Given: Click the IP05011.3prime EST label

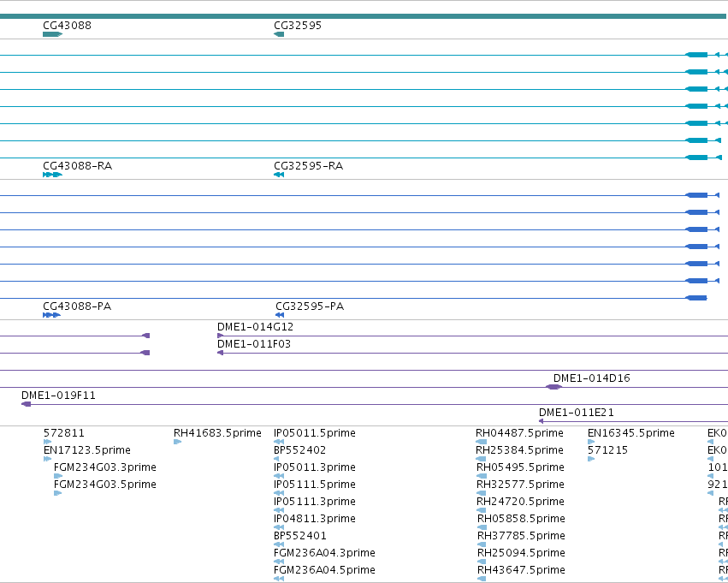Looking at the screenshot, I should (315, 467).
